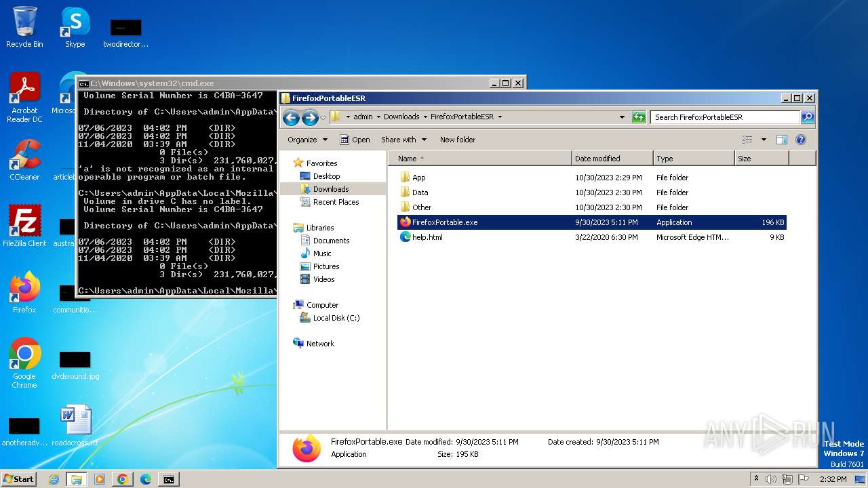The image size is (868, 488).
Task: Open Google Chrome desktop shortcut
Action: 24,363
